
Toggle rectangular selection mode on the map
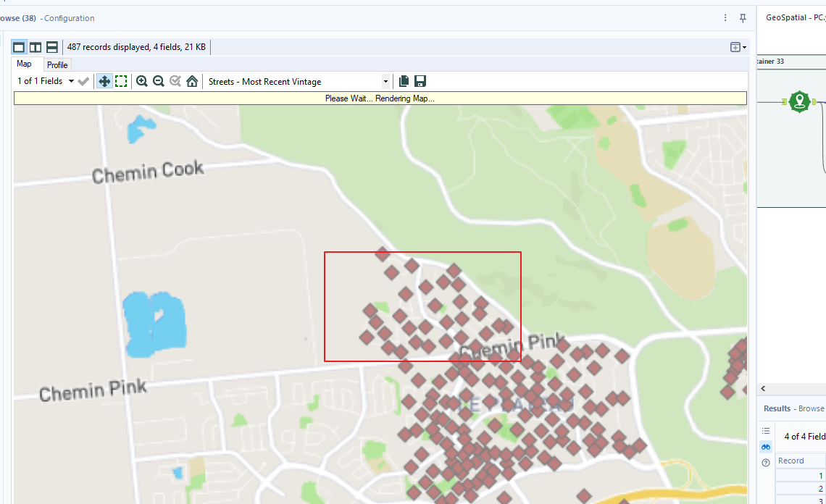click(121, 81)
